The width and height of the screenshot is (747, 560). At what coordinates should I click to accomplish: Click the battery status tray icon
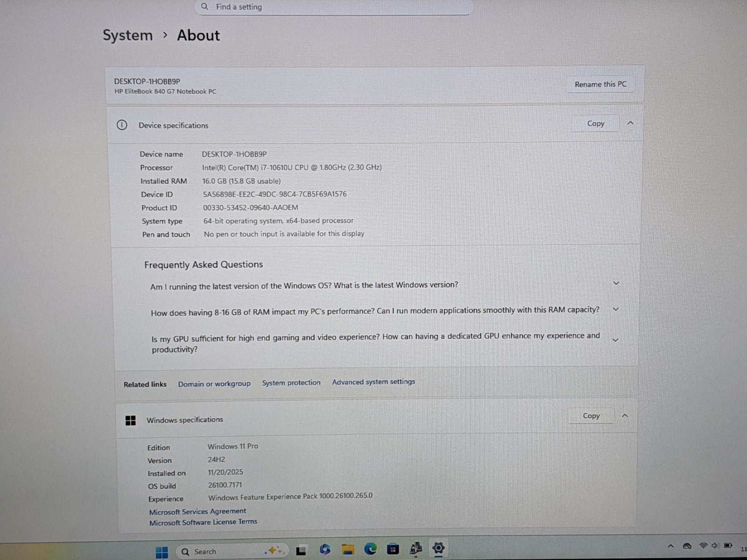728,546
